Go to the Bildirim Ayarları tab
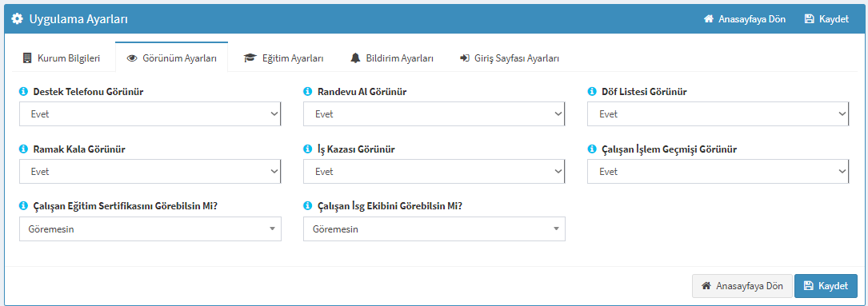The height and width of the screenshot is (306, 868). [391, 58]
